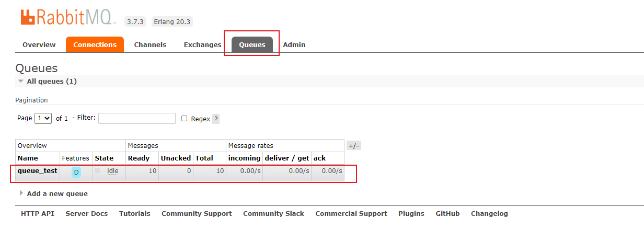Screen dimensions: 644x230
Task: Switch to the Exchanges tab
Action: [202, 45]
